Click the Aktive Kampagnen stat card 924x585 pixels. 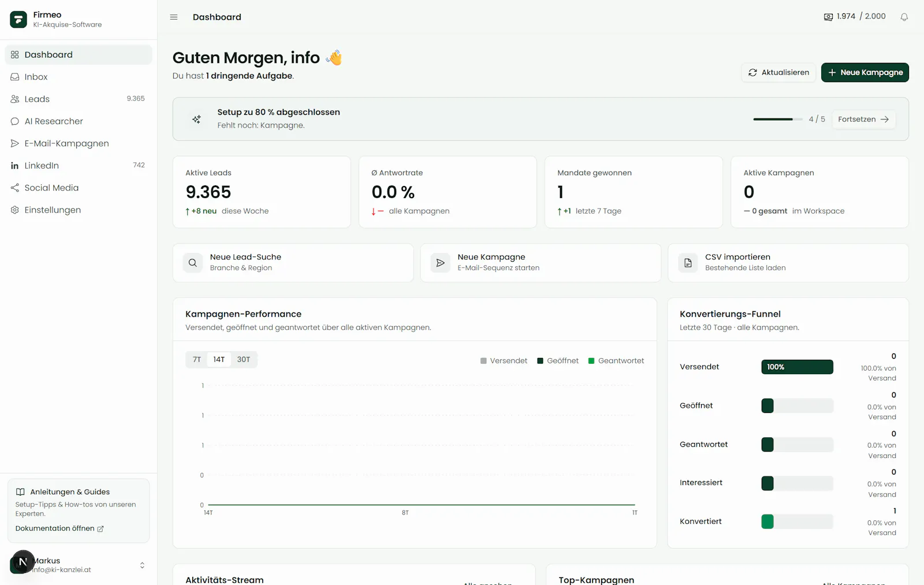pyautogui.click(x=819, y=192)
